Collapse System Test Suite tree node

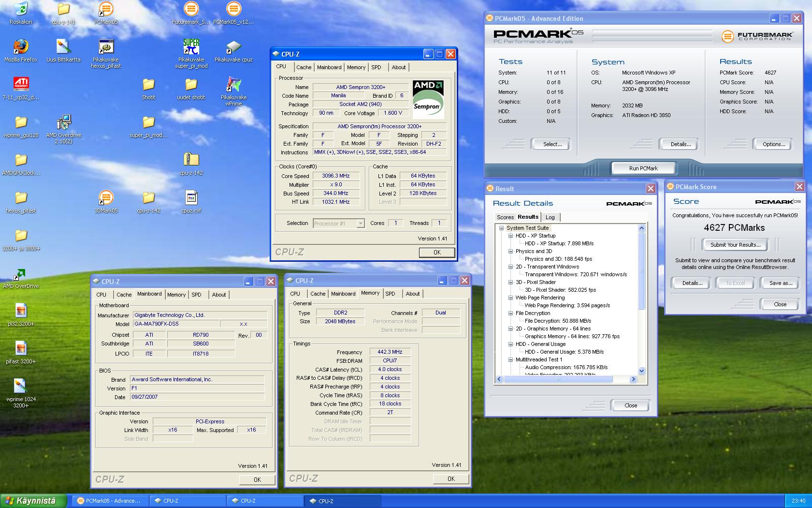[501, 228]
